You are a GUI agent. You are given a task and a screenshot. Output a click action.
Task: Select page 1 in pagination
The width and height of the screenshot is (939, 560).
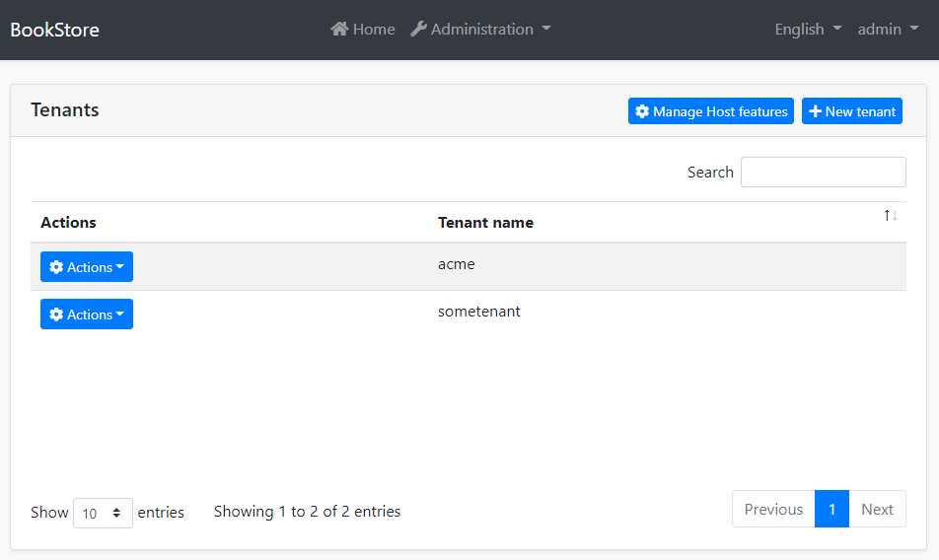click(x=831, y=510)
